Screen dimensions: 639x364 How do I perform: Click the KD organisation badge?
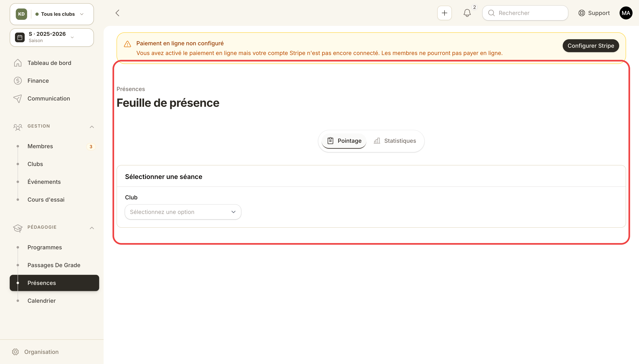[21, 14]
